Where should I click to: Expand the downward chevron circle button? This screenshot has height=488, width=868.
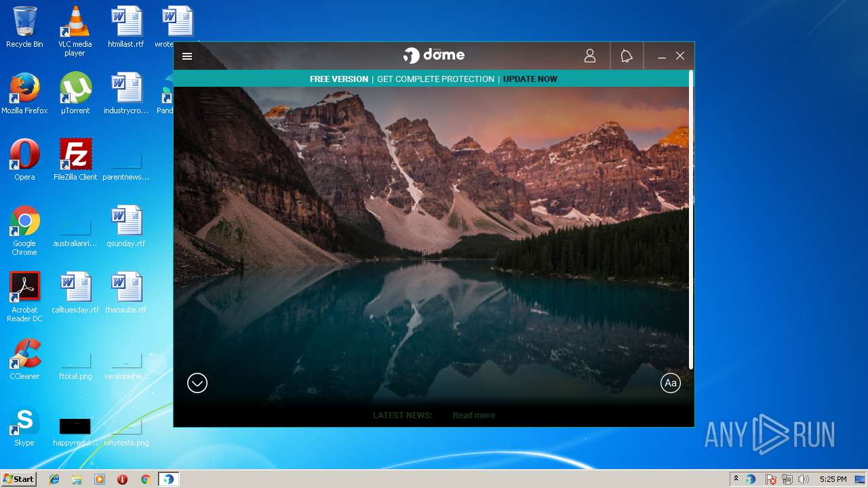(x=197, y=383)
